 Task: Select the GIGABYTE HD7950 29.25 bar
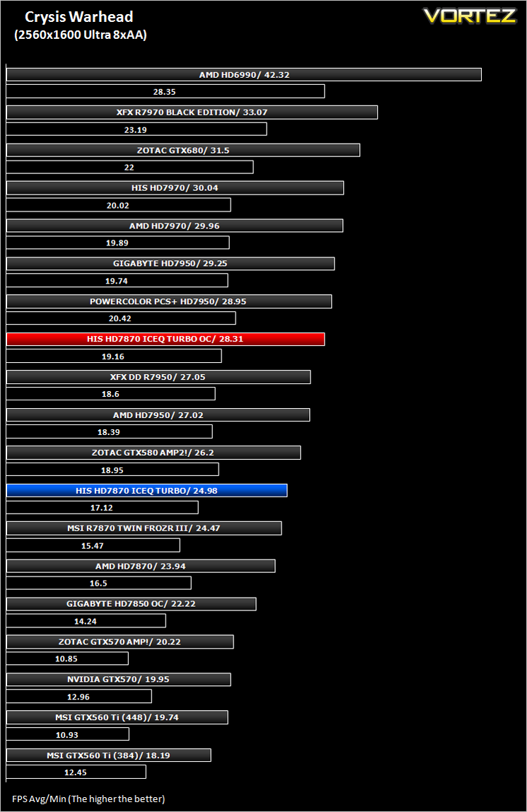click(x=170, y=264)
